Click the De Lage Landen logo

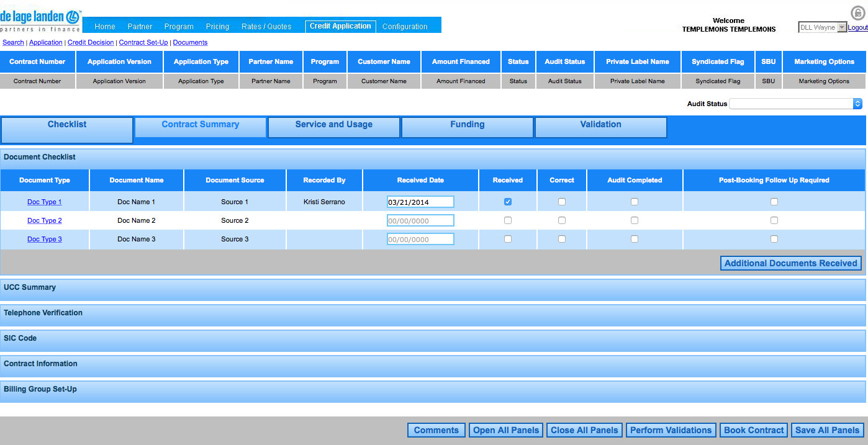41,20
